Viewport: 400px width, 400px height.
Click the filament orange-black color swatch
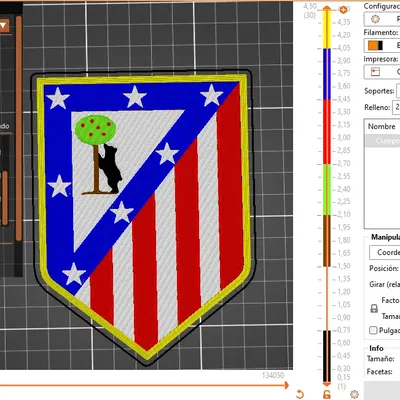pos(375,45)
